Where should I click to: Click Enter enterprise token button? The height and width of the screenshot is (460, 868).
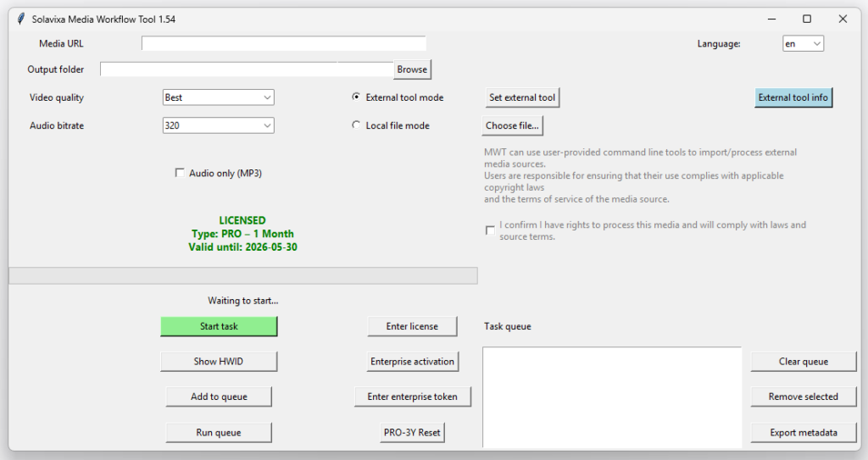pos(413,397)
